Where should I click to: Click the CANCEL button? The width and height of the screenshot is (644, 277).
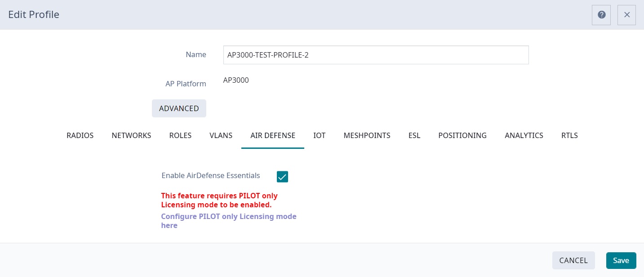[573, 260]
